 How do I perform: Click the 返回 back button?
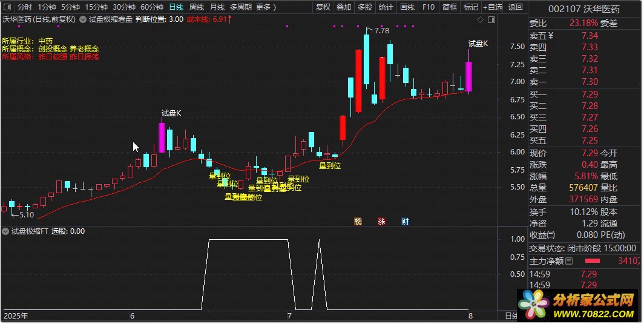tap(516, 7)
